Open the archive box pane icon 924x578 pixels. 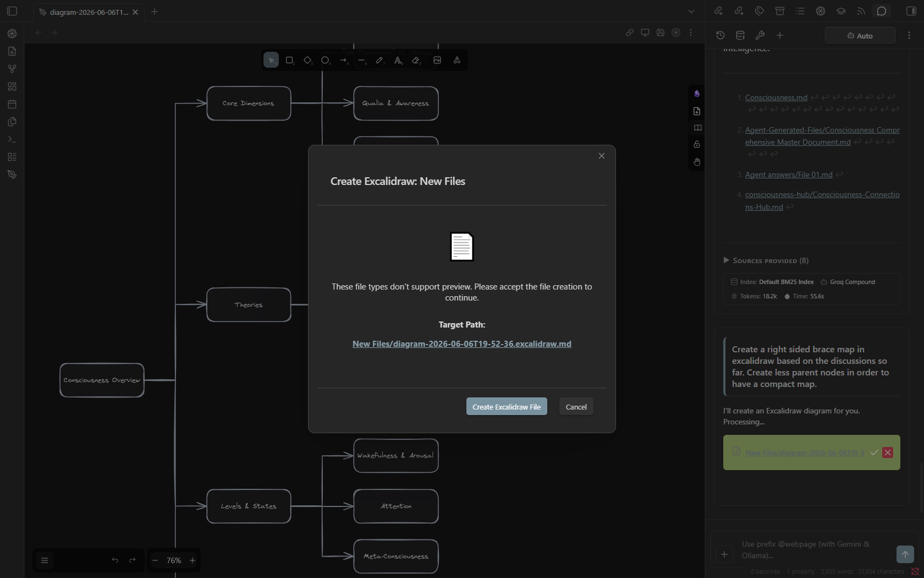tap(780, 11)
